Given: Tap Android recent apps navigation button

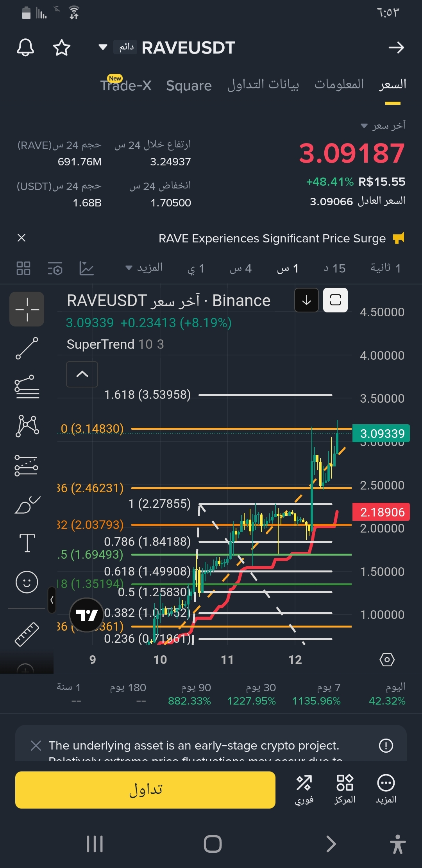Looking at the screenshot, I should [x=95, y=844].
